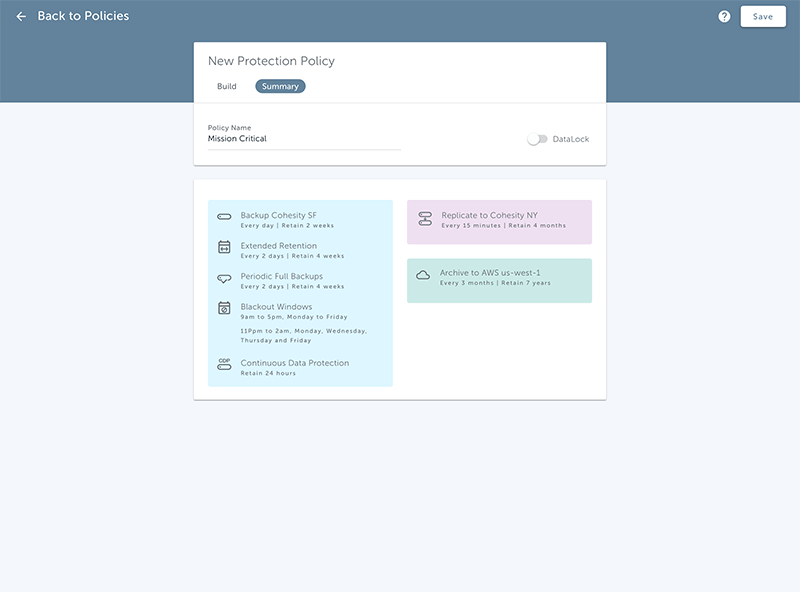Click the Archive cloud icon
Image resolution: width=800 pixels, height=592 pixels.
coord(423,275)
